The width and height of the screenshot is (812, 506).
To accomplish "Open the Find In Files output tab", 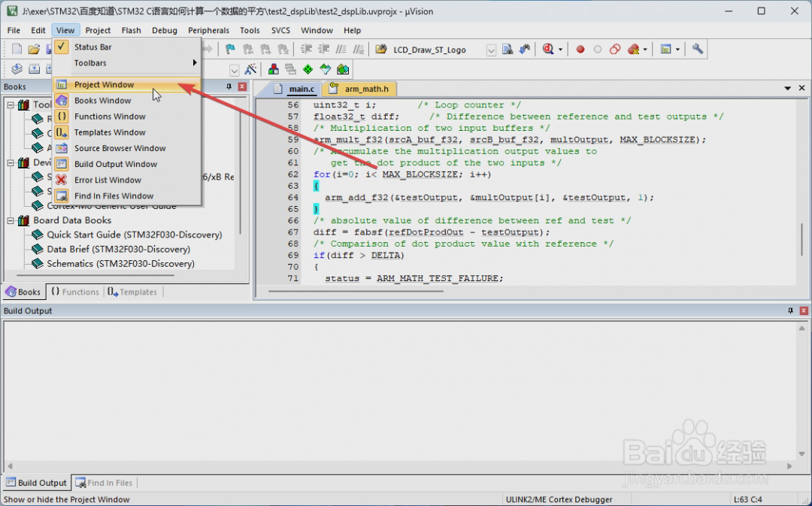I will [x=104, y=483].
